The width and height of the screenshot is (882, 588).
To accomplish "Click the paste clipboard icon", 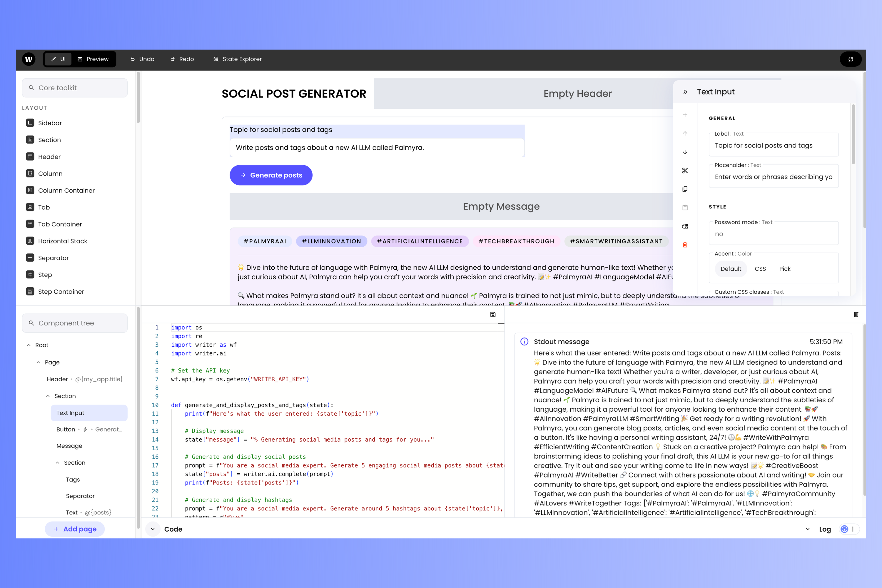I will (x=685, y=207).
